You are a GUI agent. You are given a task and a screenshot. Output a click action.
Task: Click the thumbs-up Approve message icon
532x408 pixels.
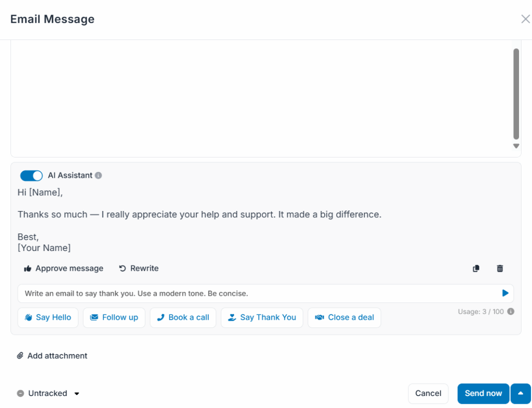point(28,269)
